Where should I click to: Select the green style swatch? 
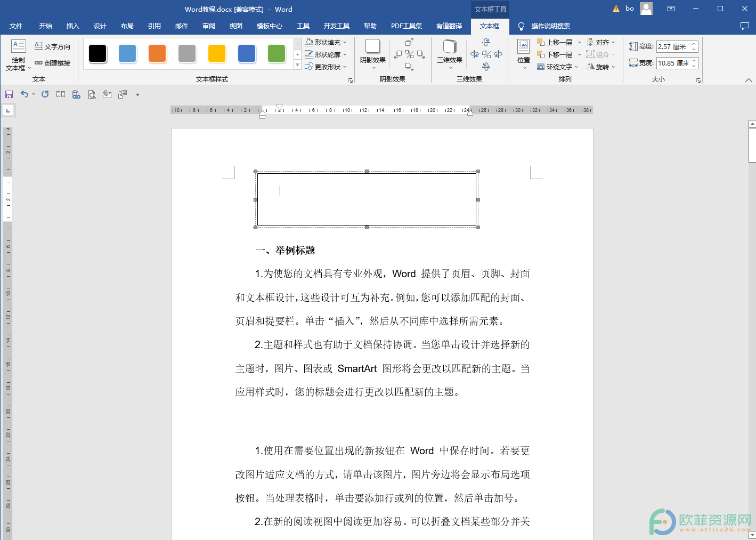(277, 53)
